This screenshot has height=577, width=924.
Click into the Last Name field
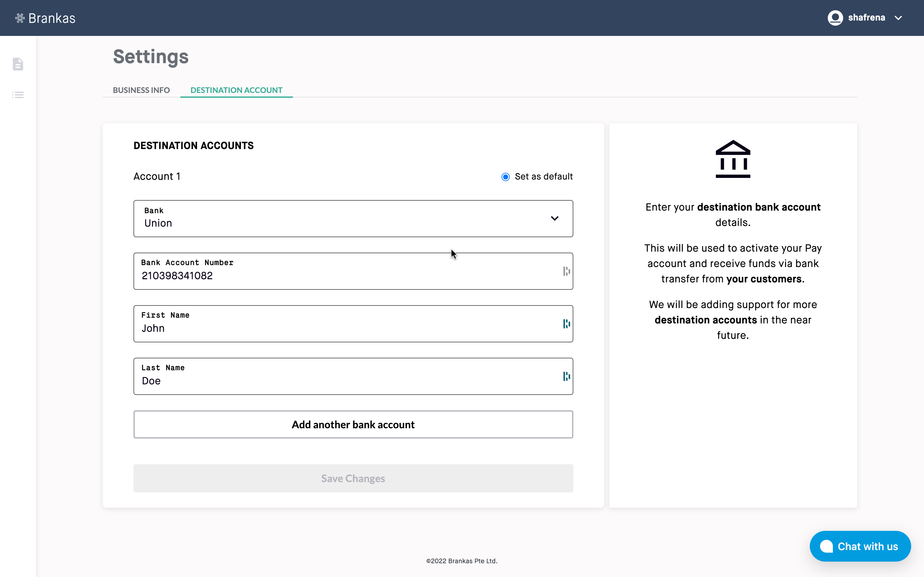[x=344, y=381]
